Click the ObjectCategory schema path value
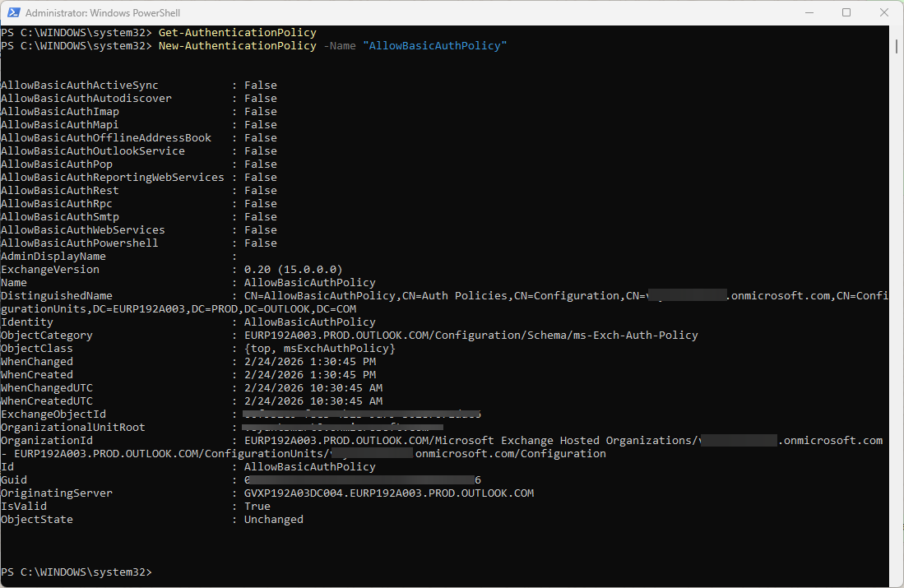904x588 pixels. tap(471, 336)
